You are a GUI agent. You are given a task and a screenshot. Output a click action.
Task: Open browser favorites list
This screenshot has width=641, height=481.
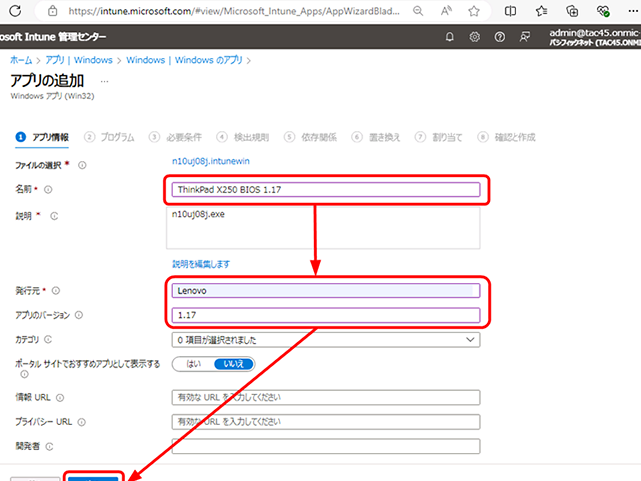(541, 11)
